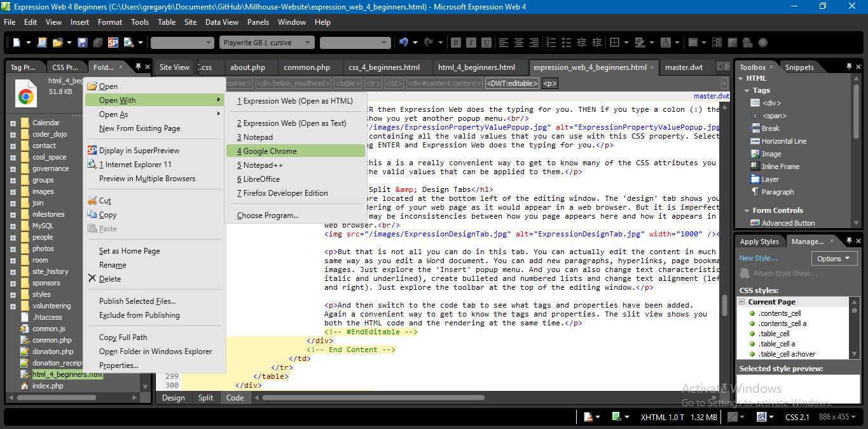Choose Google Chrome in Open With submenu

click(x=296, y=151)
